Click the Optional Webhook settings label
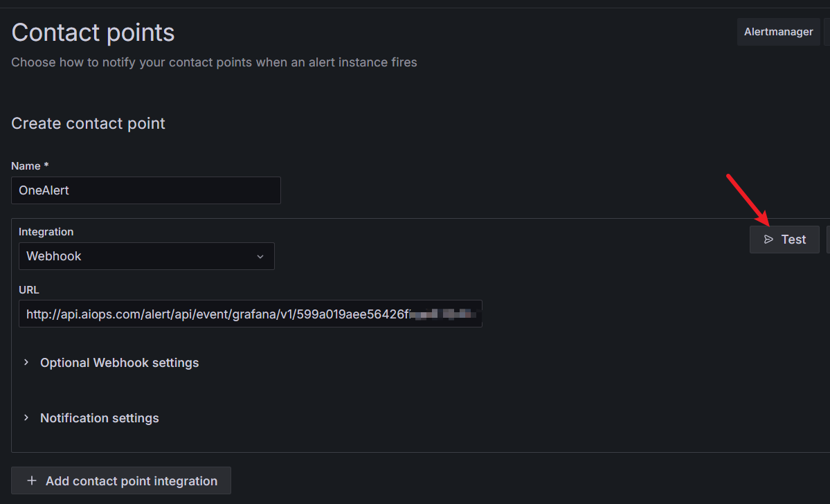 (x=119, y=363)
